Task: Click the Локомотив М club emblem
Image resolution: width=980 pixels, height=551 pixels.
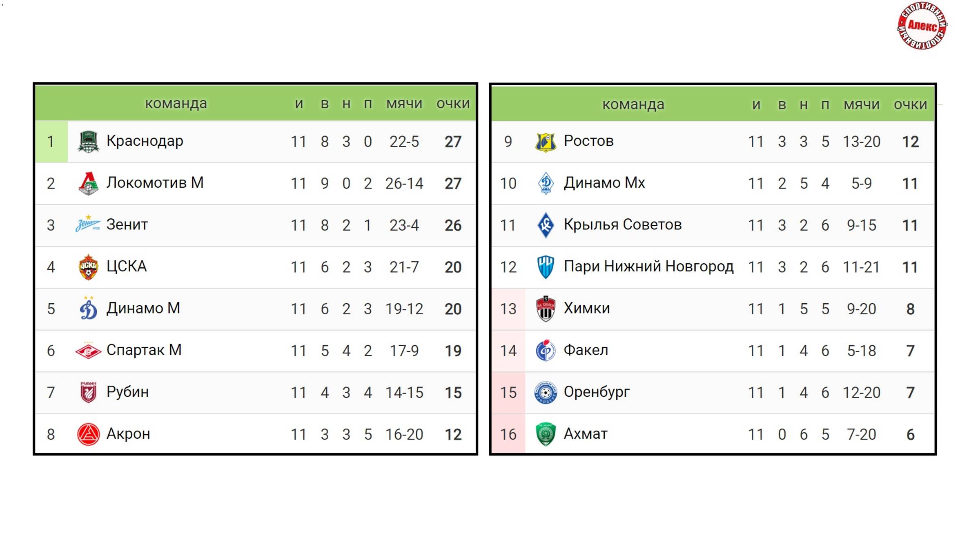Action: point(88,183)
